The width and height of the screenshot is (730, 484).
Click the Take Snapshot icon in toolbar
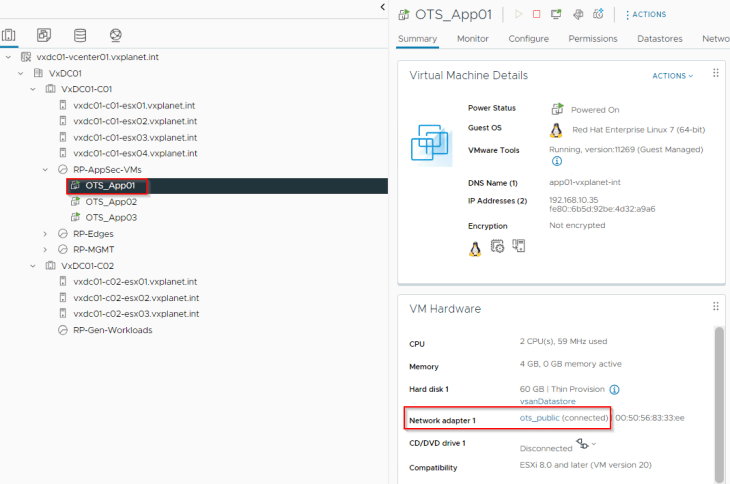tap(598, 14)
